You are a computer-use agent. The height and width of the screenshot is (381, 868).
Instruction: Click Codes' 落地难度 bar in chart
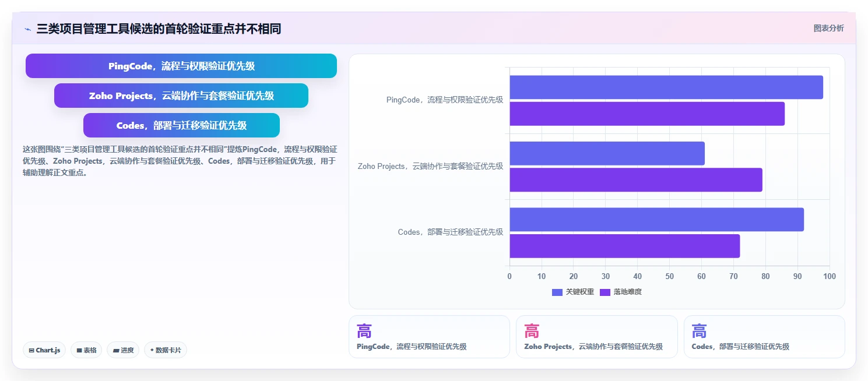(625, 246)
